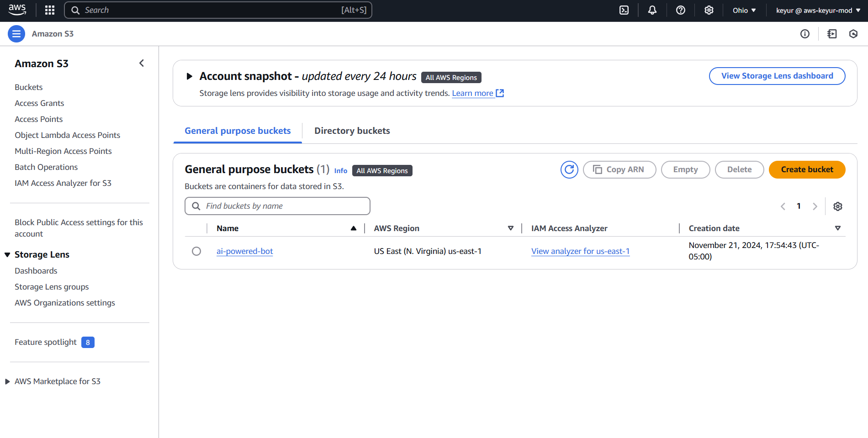
Task: Open Multi-Region Access Points
Action: 63,151
